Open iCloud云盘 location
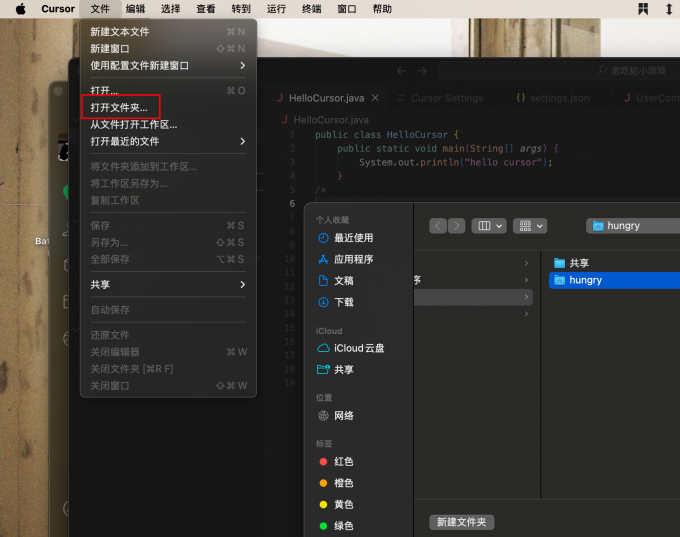The image size is (680, 537). tap(358, 348)
